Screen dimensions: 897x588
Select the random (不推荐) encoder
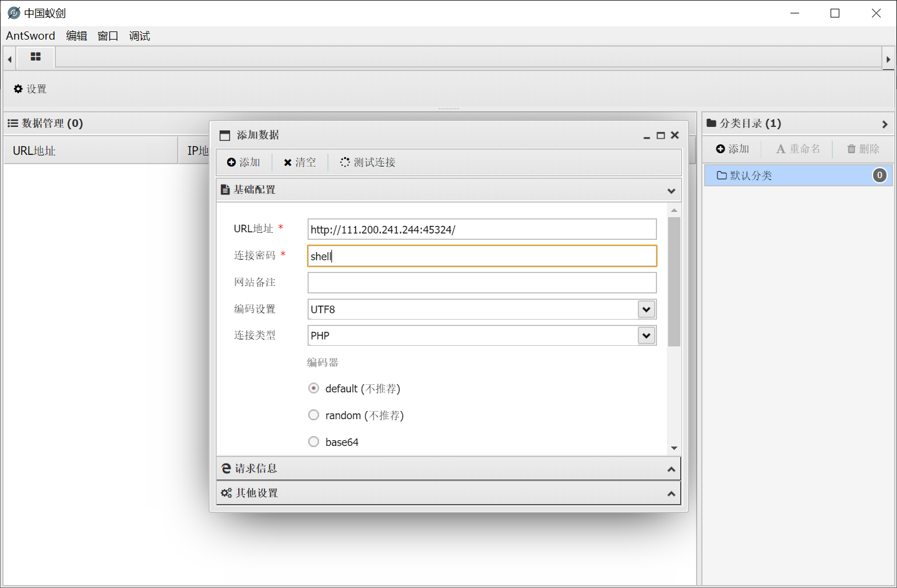314,415
